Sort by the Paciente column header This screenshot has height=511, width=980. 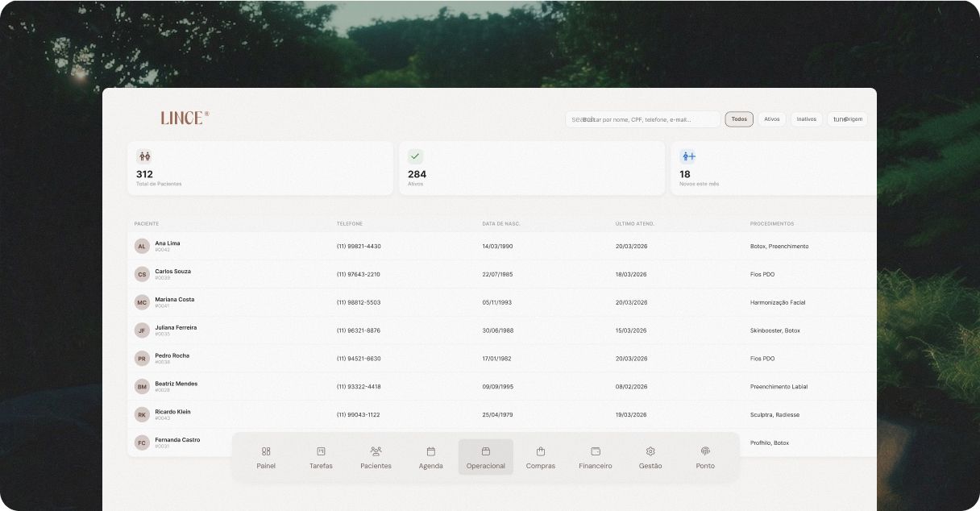coord(147,223)
